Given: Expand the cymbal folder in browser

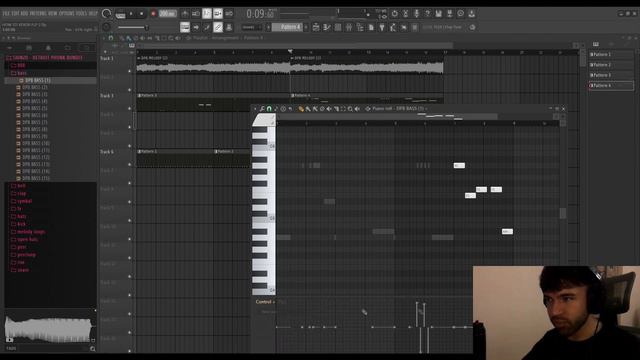Looking at the screenshot, I should pyautogui.click(x=21, y=201).
